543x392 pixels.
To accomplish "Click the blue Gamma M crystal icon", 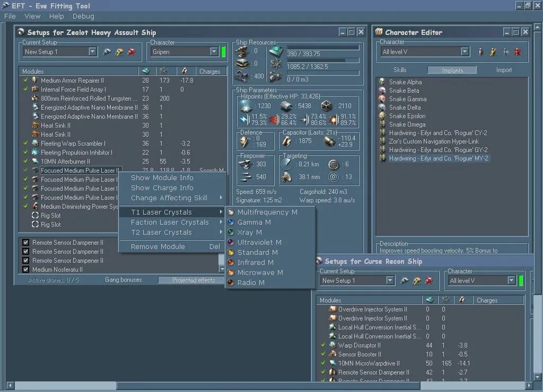I will tap(231, 222).
